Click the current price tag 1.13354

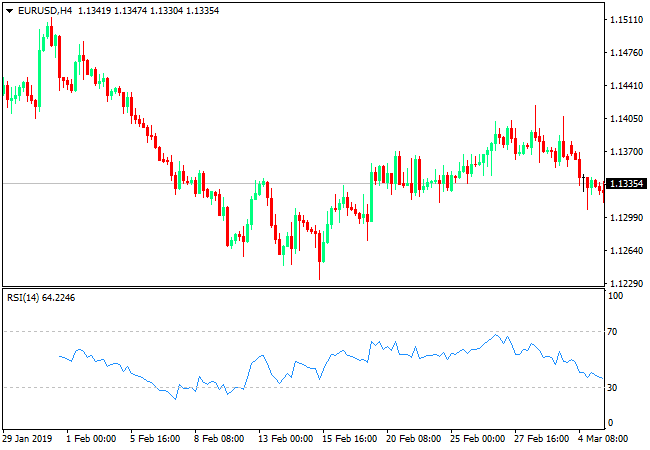626,184
